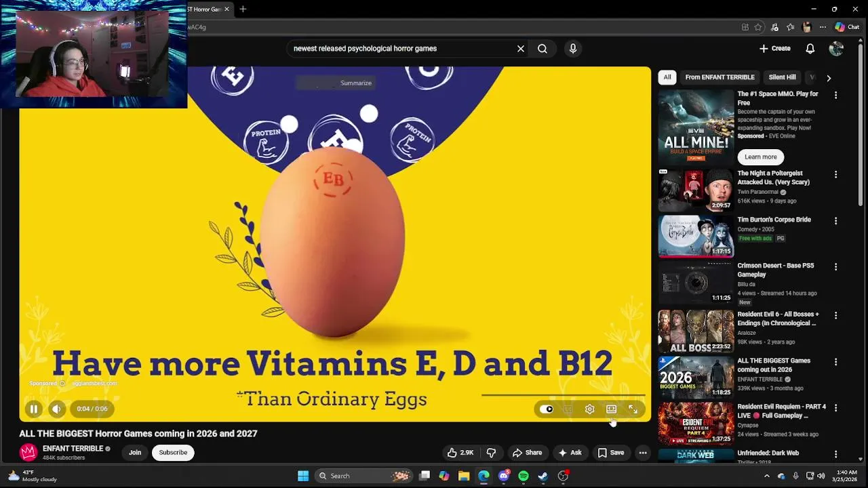Select the All filter chip
Viewport: 868px width, 488px height.
[667, 77]
